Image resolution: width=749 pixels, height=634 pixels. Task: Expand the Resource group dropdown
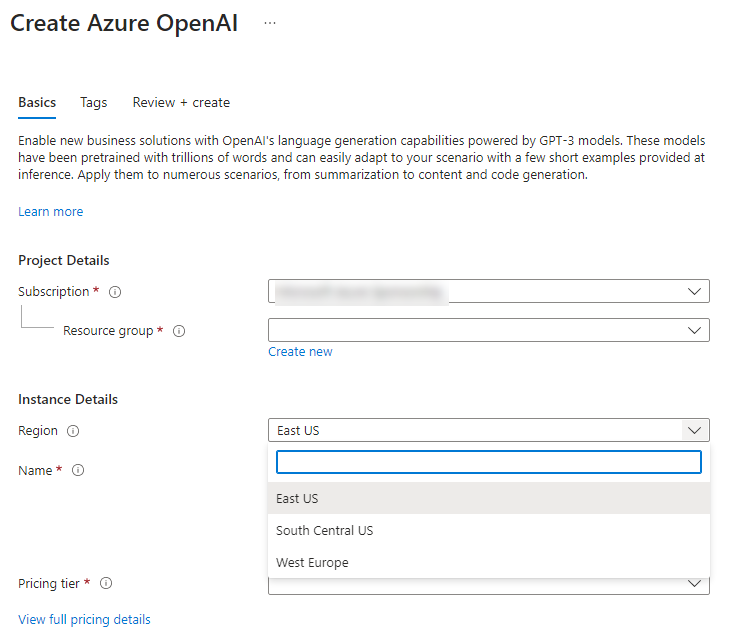click(489, 330)
